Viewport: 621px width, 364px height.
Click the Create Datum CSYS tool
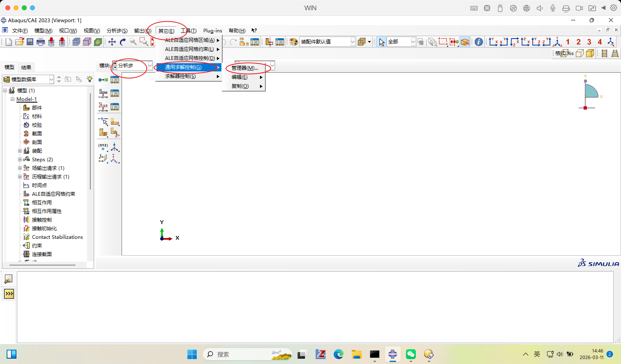coord(115,158)
